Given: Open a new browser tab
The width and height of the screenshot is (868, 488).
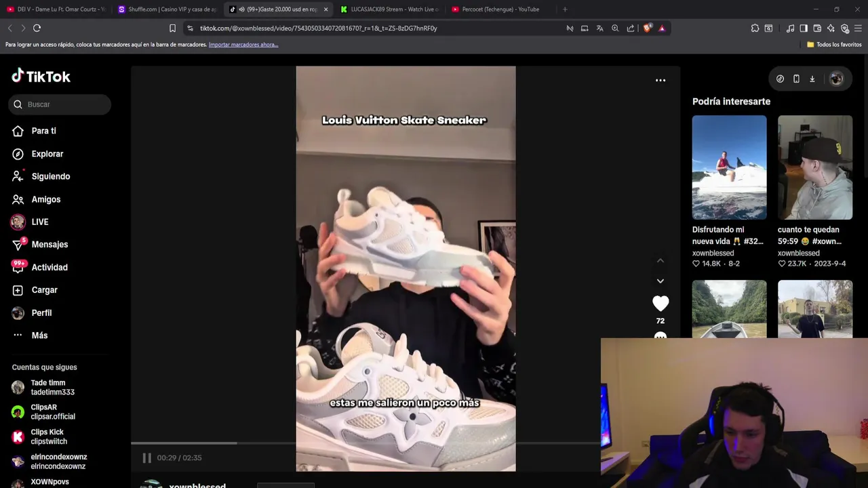Looking at the screenshot, I should coord(565,9).
